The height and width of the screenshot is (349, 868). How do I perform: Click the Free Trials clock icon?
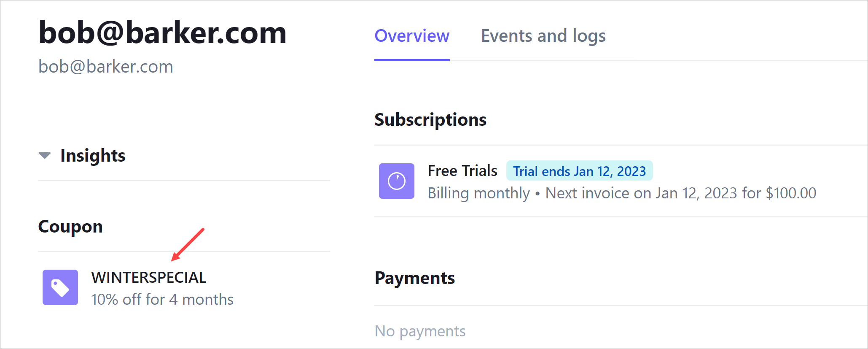click(x=397, y=181)
